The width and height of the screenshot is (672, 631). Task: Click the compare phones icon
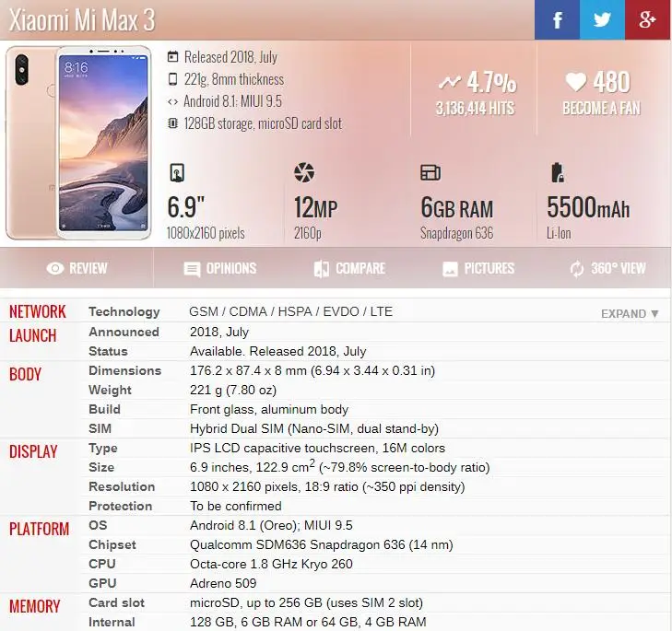[322, 269]
